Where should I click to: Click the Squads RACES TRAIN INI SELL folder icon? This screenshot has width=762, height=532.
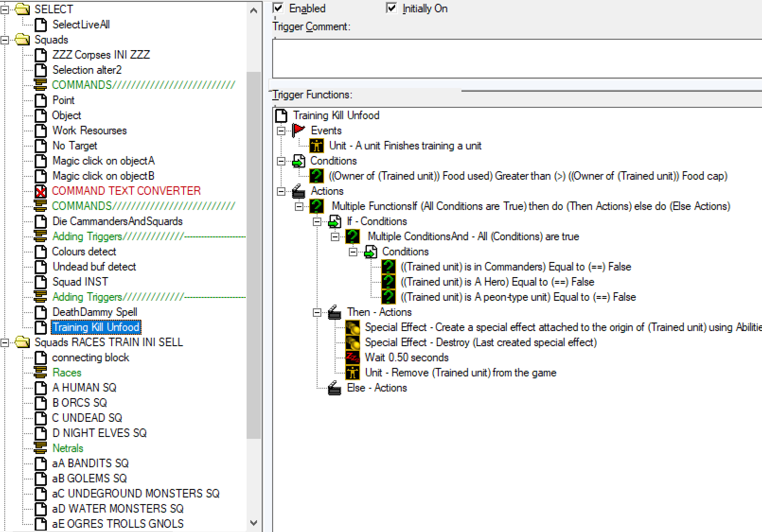[22, 342]
